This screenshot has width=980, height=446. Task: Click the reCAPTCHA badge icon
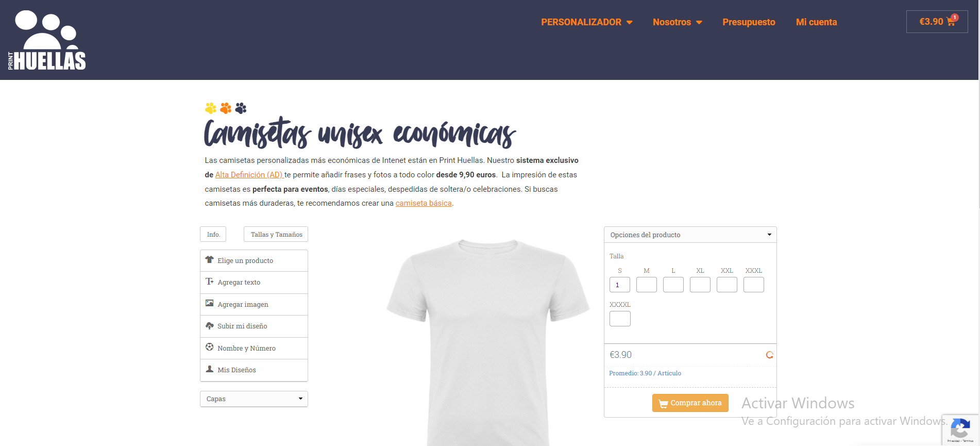pos(960,429)
